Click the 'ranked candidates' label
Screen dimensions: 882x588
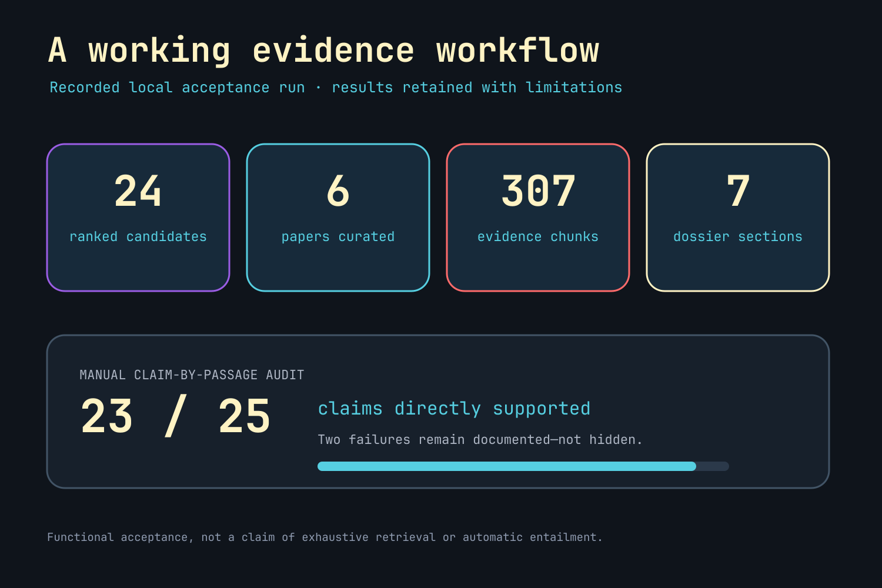pos(138,236)
